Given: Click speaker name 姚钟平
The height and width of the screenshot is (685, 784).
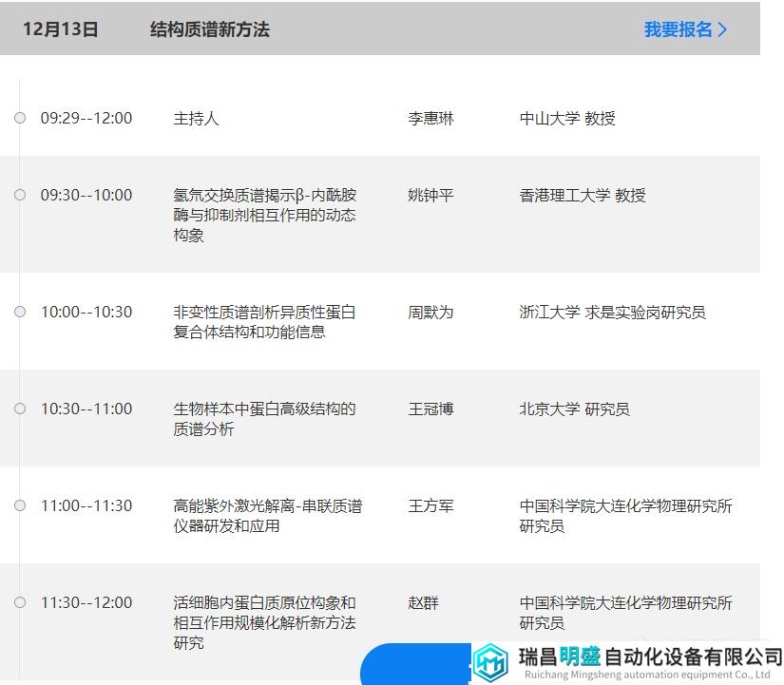Looking at the screenshot, I should (x=430, y=194).
